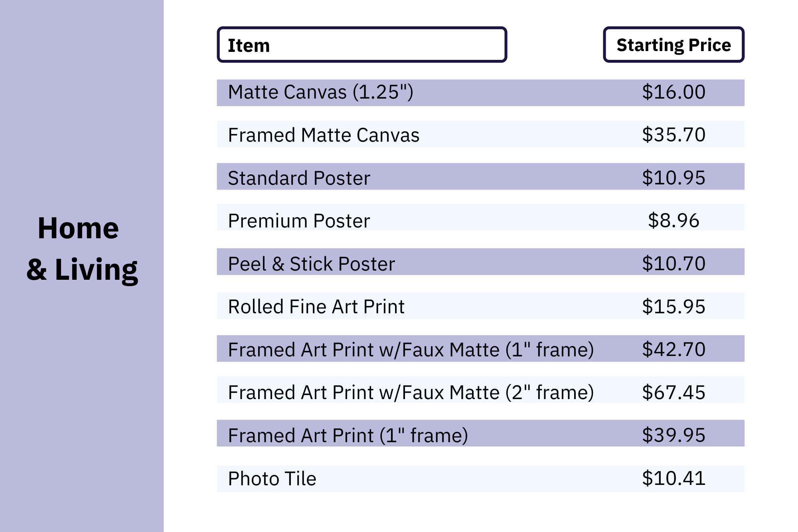The width and height of the screenshot is (798, 532).
Task: Click the Home & Living sidebar title
Action: pyautogui.click(x=82, y=249)
